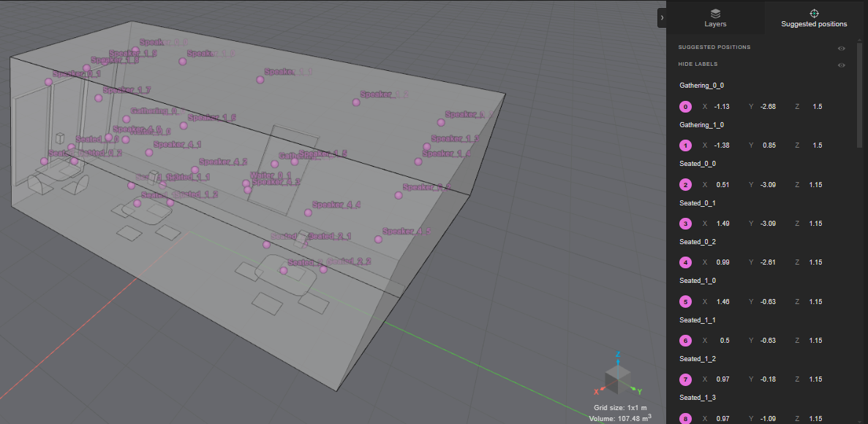Edit Y value -2.61 of Seated_0_2
868x424 pixels.
(768, 262)
